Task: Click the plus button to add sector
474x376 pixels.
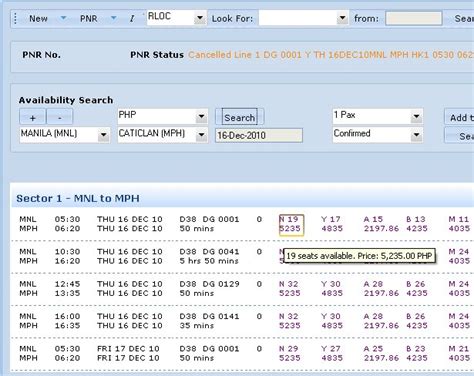Action: coord(32,117)
